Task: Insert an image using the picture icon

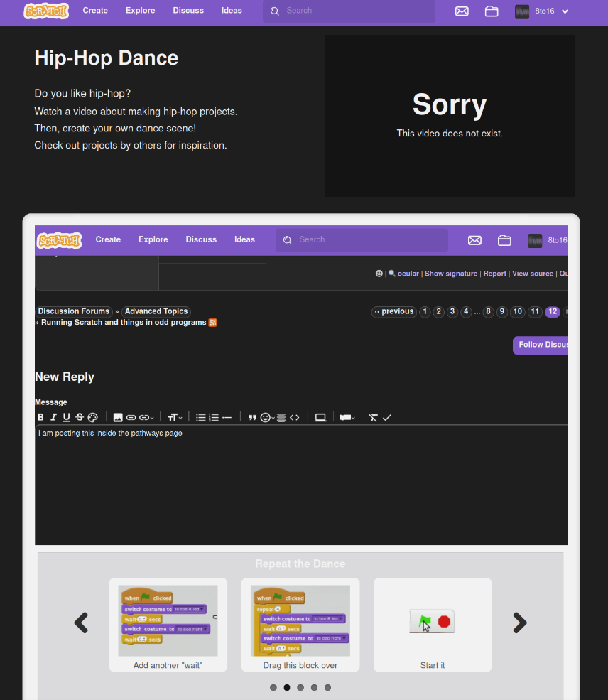Action: [x=118, y=417]
